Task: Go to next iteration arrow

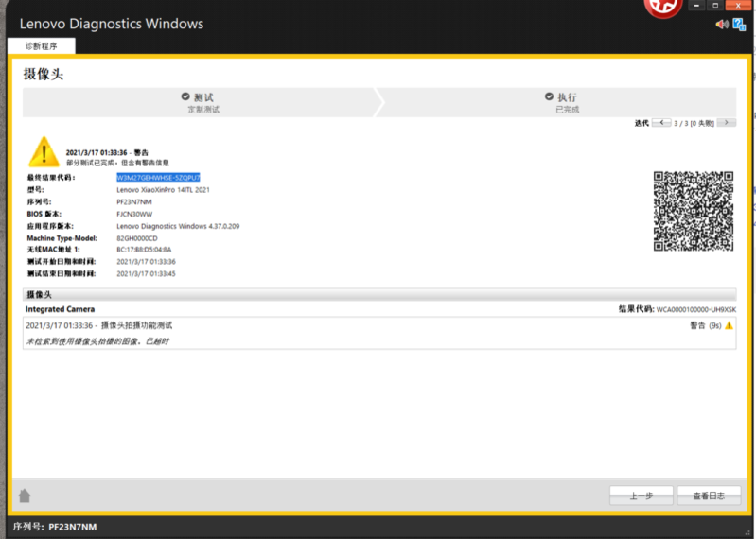Action: pyautogui.click(x=726, y=123)
